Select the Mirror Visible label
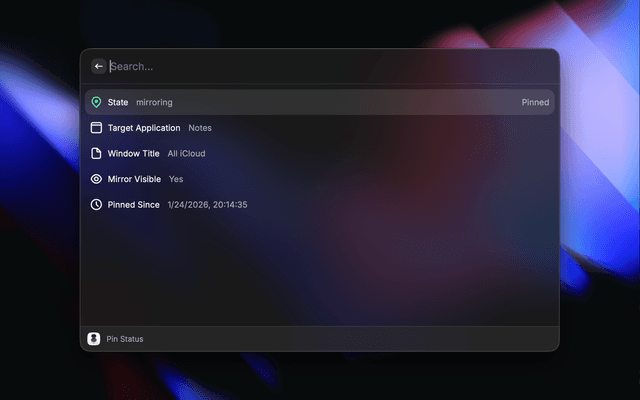This screenshot has height=400, width=640. (x=134, y=179)
